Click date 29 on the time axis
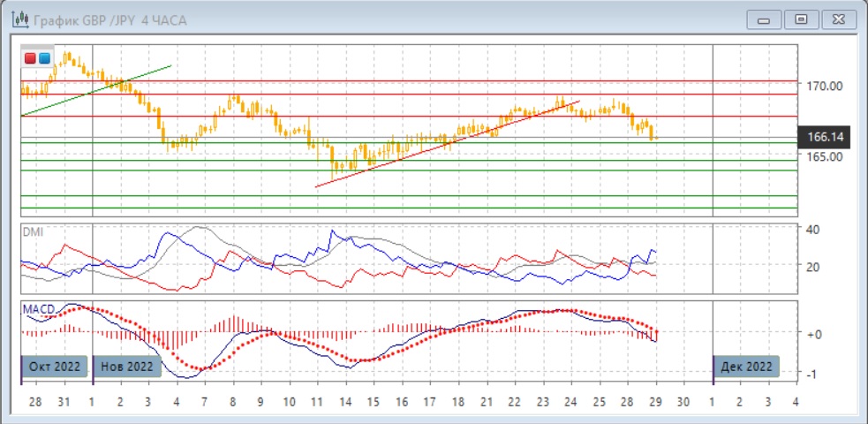This screenshot has width=868, height=424. click(654, 402)
